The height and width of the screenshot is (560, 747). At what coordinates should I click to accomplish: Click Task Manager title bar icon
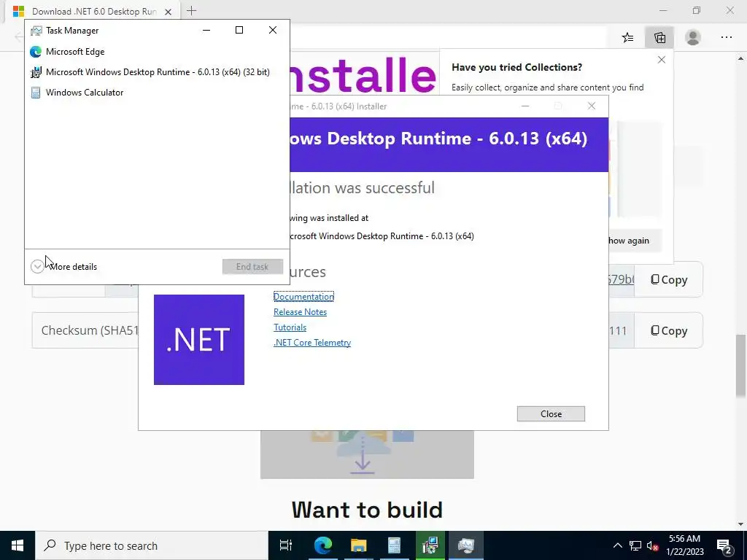tap(36, 31)
